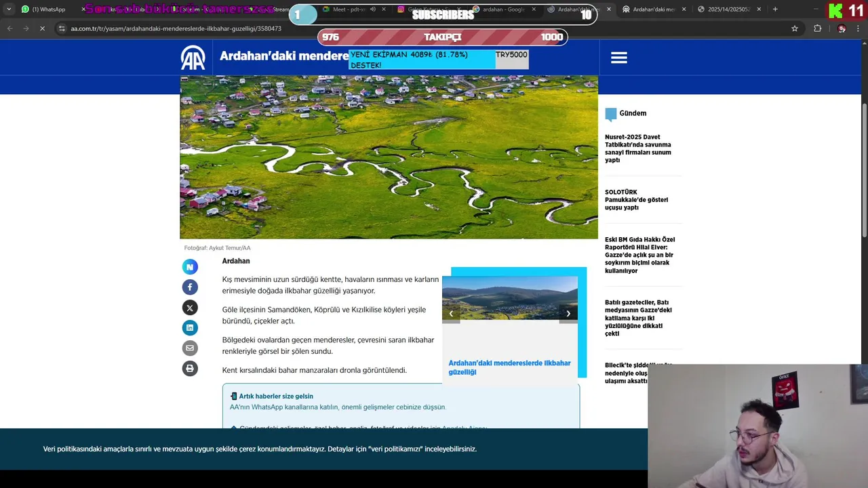
Task: Share article on Facebook
Action: [x=190, y=287]
